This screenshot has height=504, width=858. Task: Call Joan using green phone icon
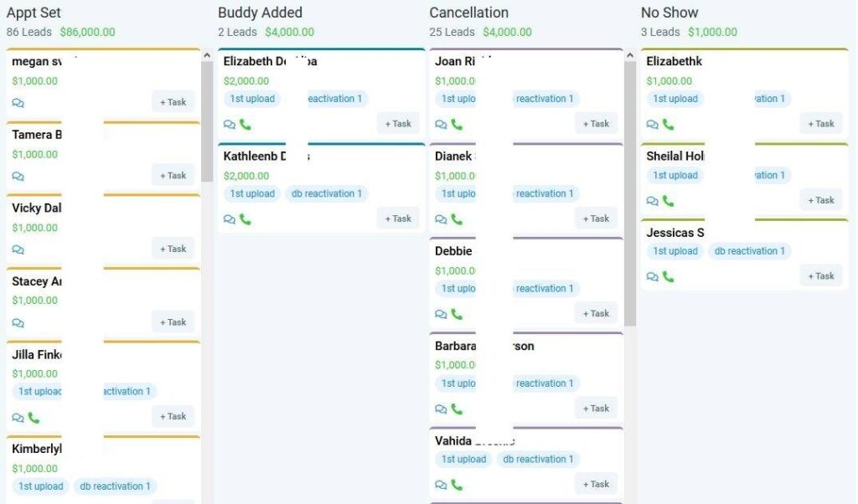457,124
